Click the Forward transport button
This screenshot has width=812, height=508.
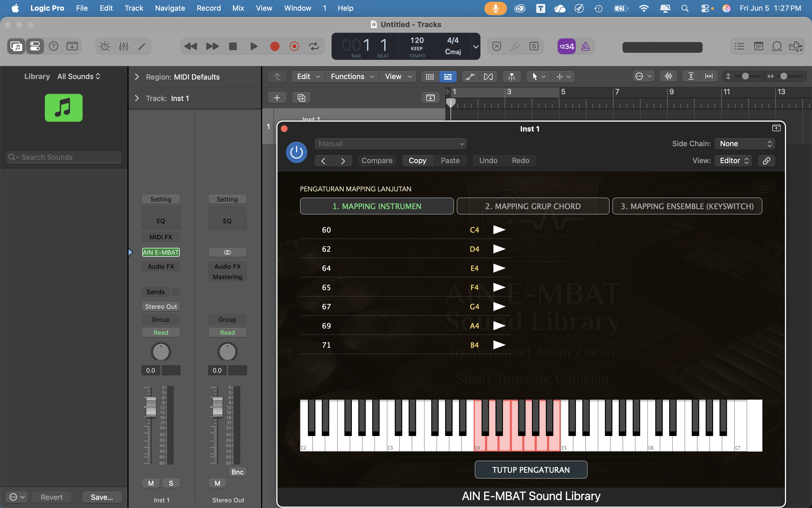coord(212,46)
